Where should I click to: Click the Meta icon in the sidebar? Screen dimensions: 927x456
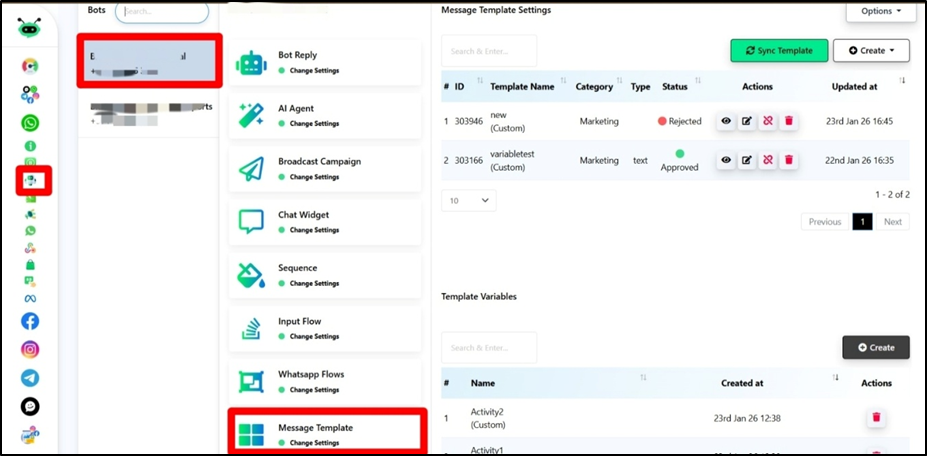30,297
